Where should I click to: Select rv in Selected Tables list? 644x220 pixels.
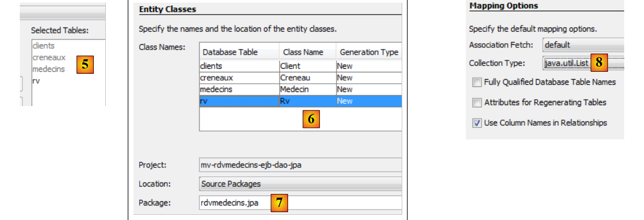(x=35, y=81)
